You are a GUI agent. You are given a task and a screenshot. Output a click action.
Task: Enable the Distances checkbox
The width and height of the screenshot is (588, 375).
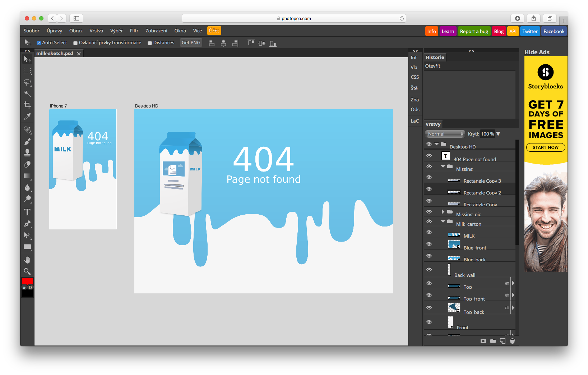tap(150, 43)
